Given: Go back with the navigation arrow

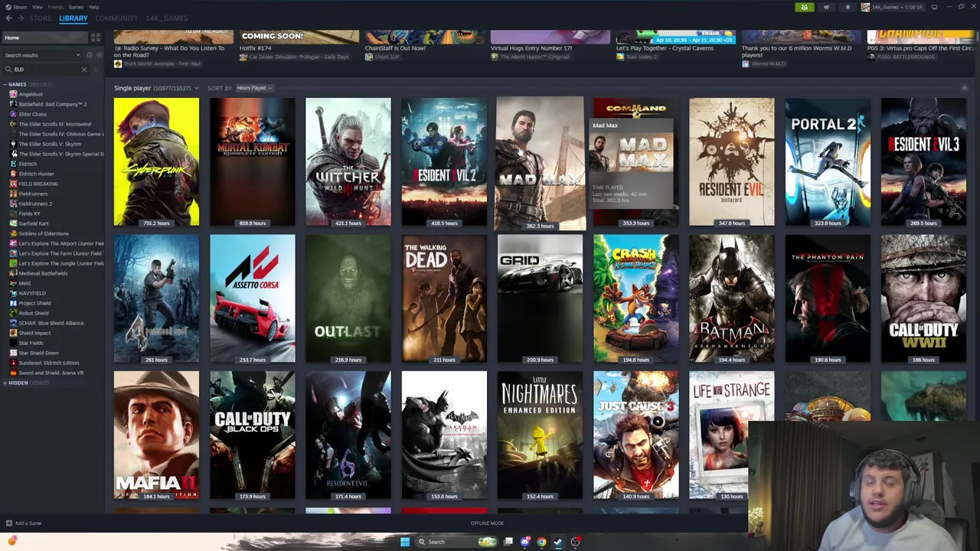Looking at the screenshot, I should (8, 18).
